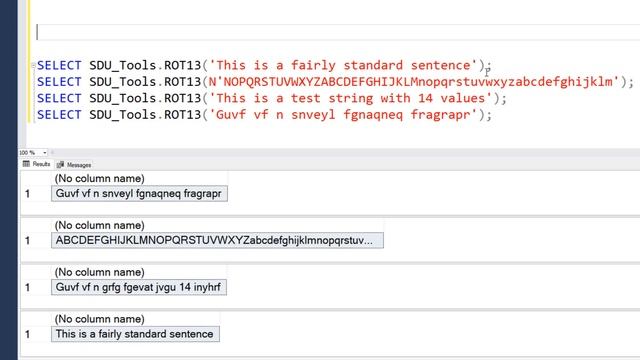Click column header above 'Guvf vf n grfg' result

pos(139,272)
